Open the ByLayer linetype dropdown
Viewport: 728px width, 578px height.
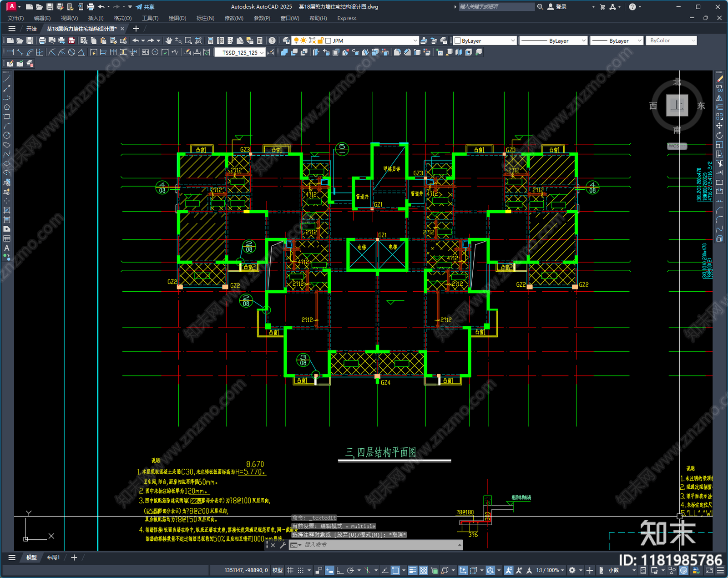coord(553,41)
